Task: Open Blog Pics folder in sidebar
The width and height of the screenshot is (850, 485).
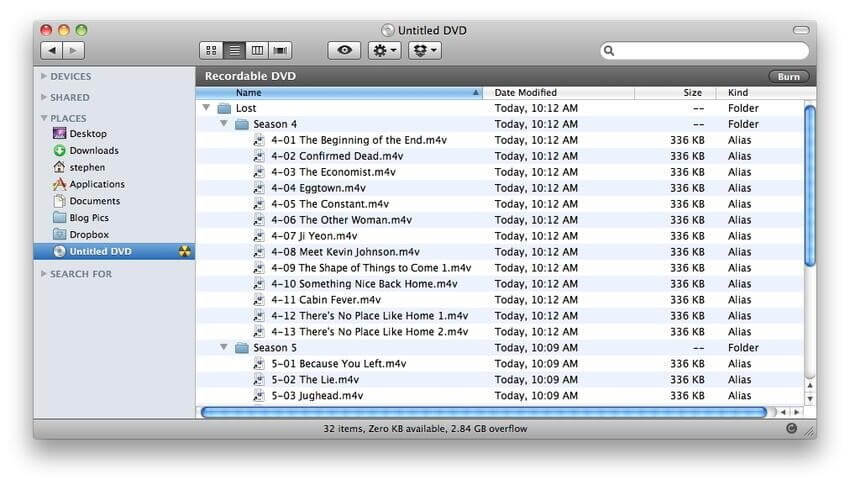Action: 89,217
